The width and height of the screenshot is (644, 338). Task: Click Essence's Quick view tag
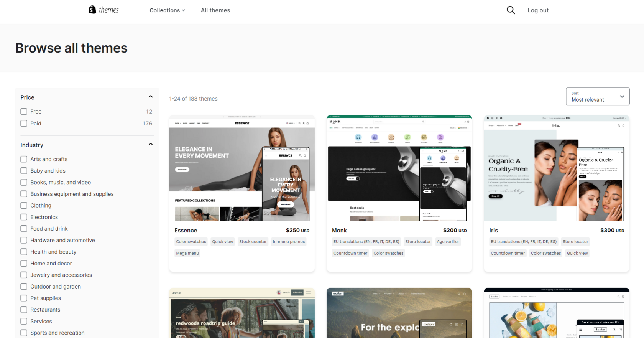(x=223, y=242)
